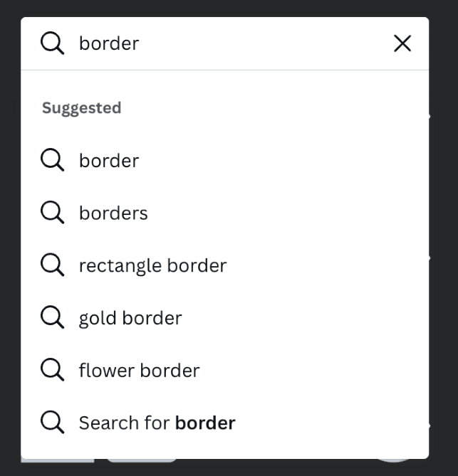Select the 'border' suggestion

[x=109, y=160]
